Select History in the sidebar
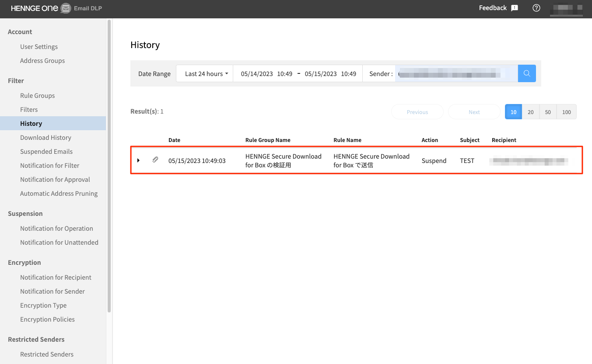Screen dimensions: 592x364 53,123
